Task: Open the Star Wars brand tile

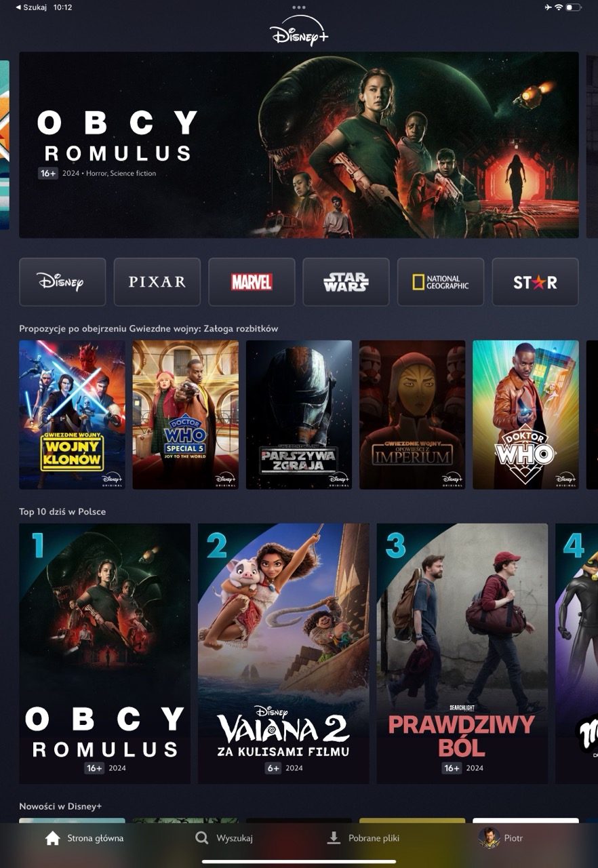Action: [x=346, y=282]
